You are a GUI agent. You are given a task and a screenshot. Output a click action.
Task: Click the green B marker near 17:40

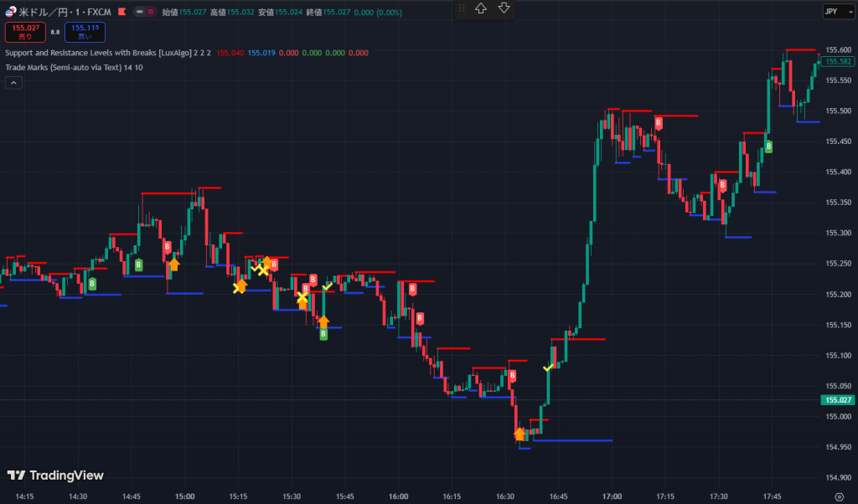768,147
